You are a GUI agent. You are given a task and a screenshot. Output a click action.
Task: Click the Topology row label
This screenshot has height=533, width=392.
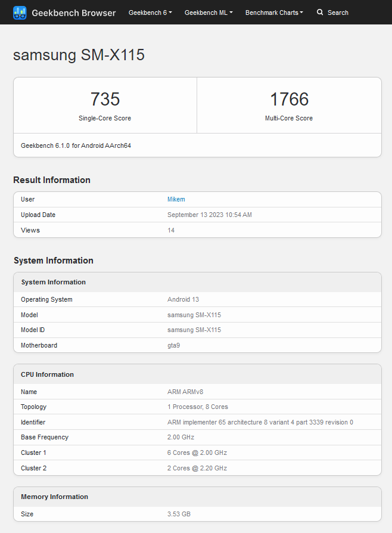tap(33, 407)
